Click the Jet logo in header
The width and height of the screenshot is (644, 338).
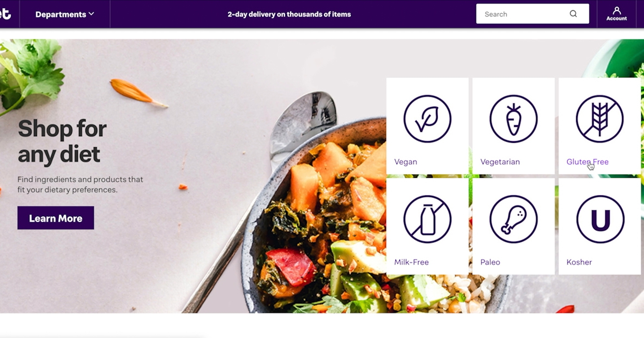tap(5, 14)
